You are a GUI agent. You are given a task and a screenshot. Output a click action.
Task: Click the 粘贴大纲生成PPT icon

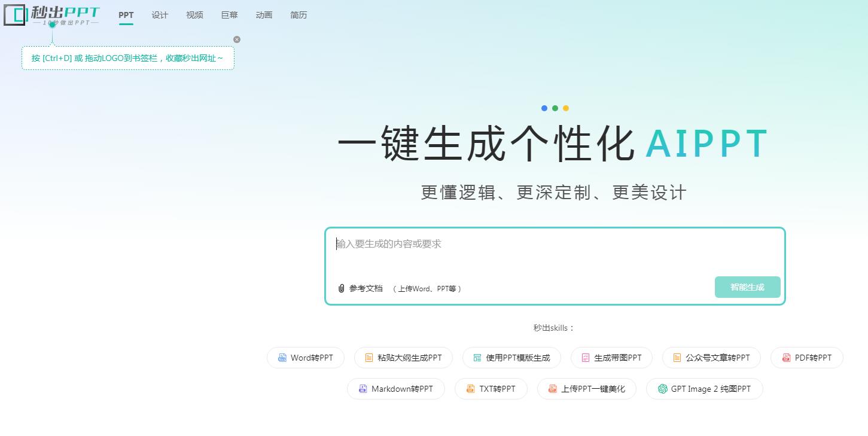tap(369, 358)
